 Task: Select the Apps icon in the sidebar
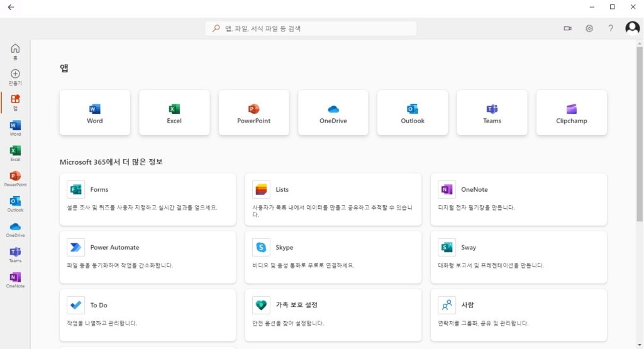tap(15, 102)
